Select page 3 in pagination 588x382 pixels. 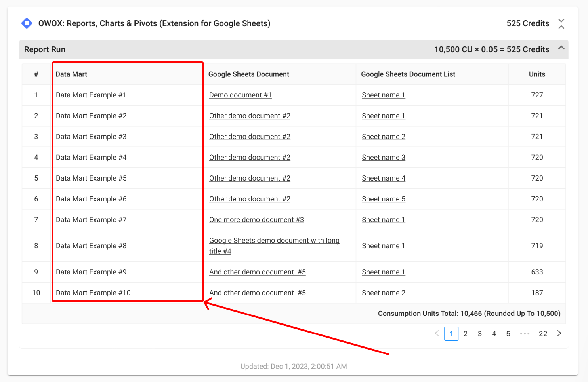point(480,334)
